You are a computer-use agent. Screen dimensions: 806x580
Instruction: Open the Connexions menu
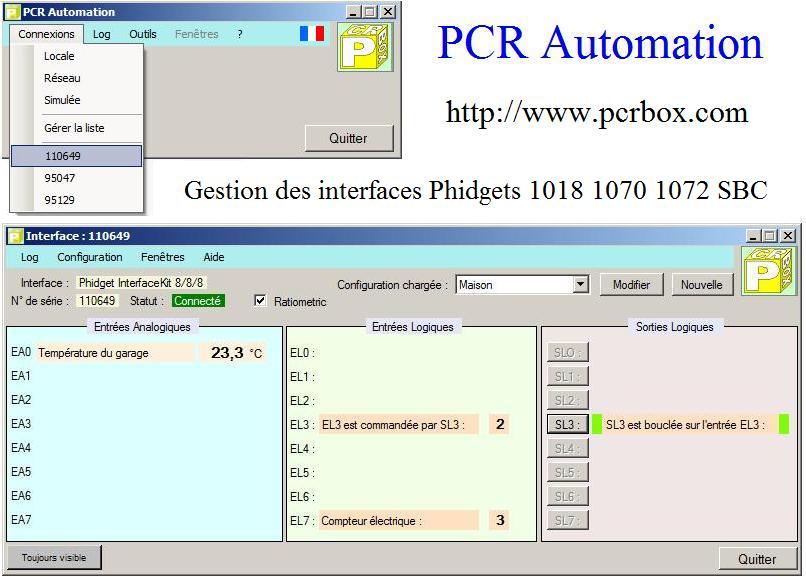(47, 34)
